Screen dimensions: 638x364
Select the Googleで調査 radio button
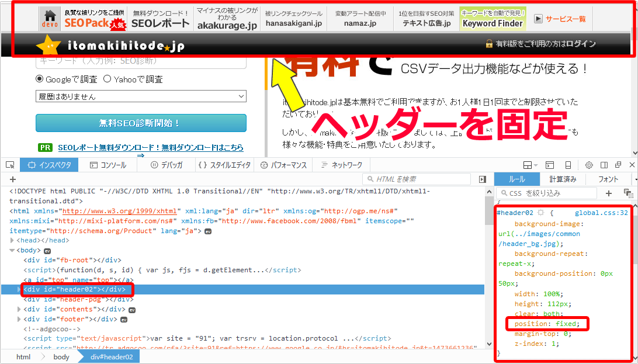click(x=40, y=79)
